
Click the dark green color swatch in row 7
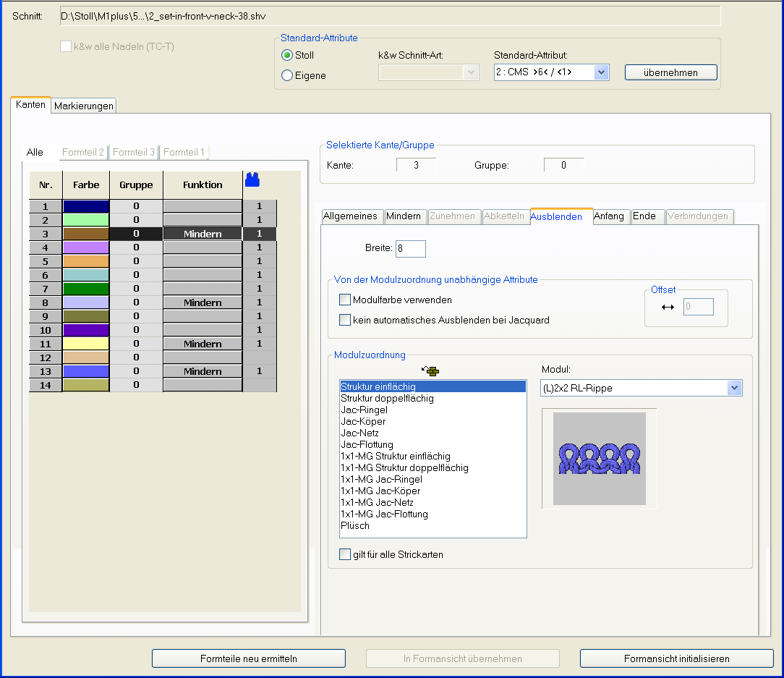click(x=86, y=289)
